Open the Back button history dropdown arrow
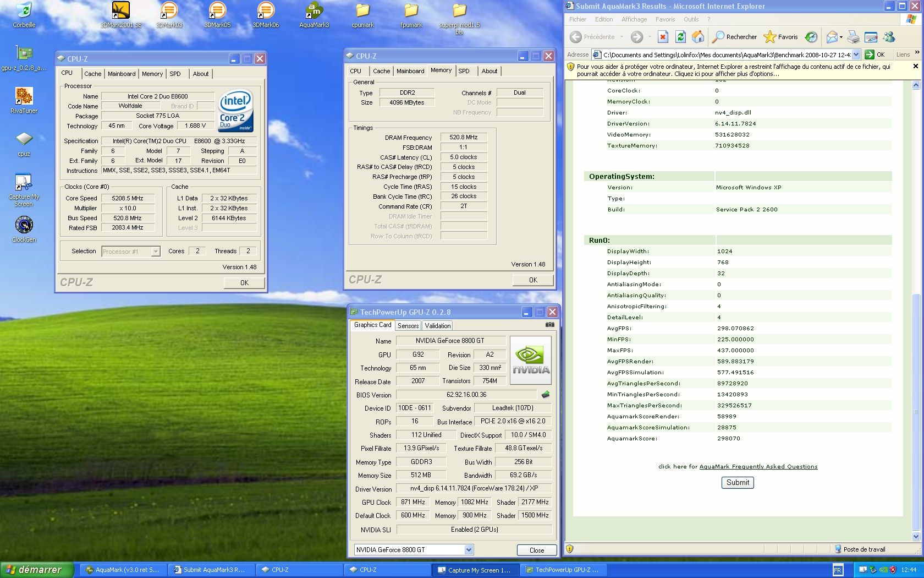Viewport: 924px width, 578px height. pyautogui.click(x=621, y=37)
